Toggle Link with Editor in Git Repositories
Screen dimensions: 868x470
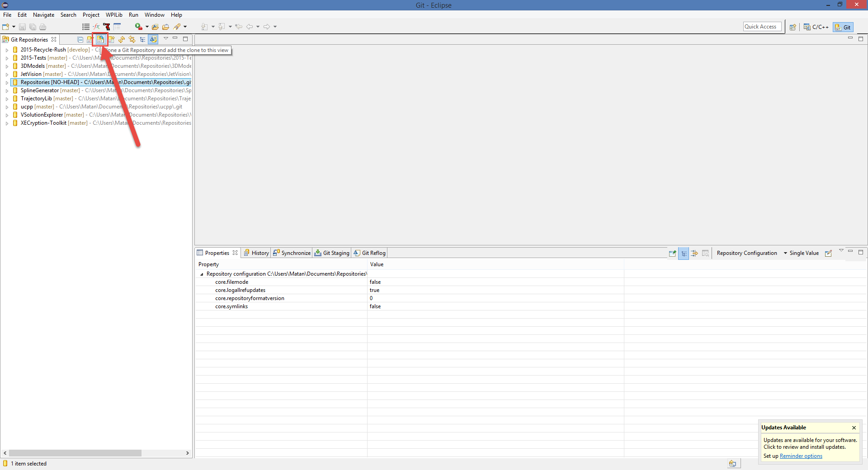[132, 39]
